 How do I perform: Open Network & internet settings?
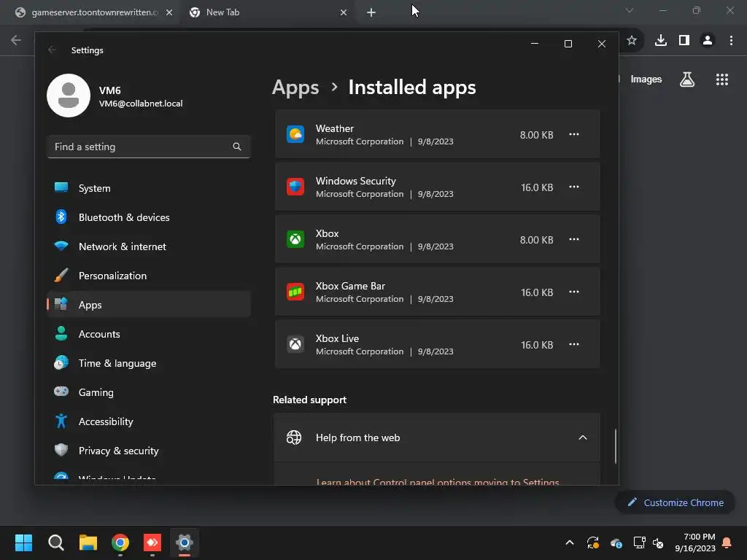[x=149, y=246]
